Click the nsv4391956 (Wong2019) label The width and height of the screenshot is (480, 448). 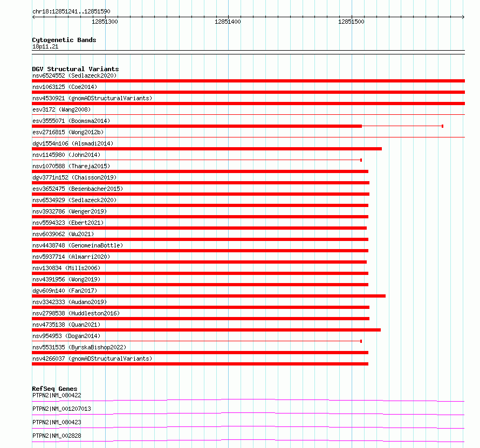click(x=66, y=279)
